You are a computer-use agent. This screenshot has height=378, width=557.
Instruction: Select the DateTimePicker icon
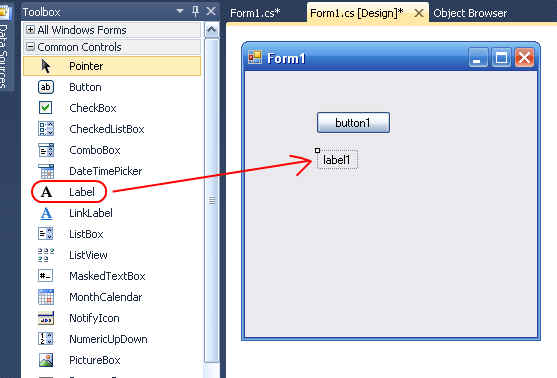point(46,171)
